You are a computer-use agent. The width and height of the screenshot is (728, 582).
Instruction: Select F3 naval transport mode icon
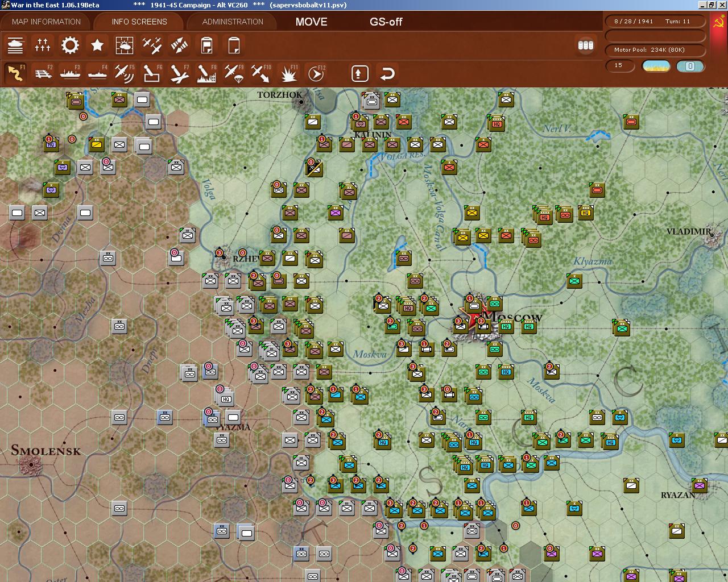(x=70, y=73)
